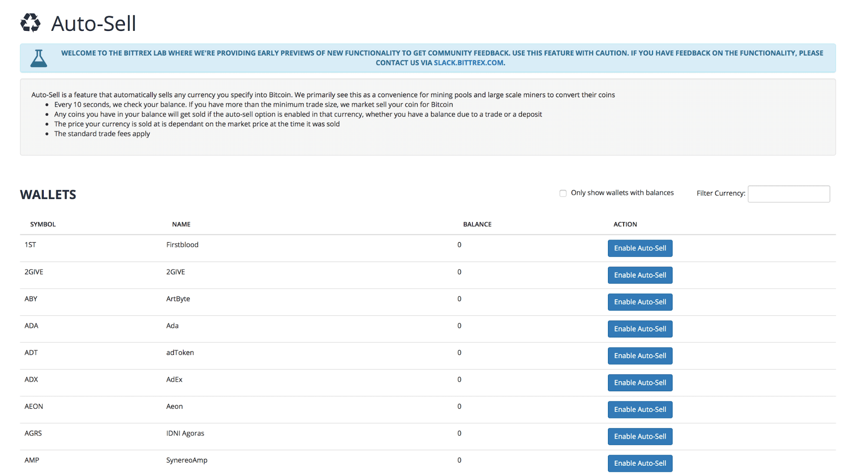The height and width of the screenshot is (474, 868).
Task: Enable Auto-Sell for Firstblood (1ST)
Action: click(x=640, y=248)
